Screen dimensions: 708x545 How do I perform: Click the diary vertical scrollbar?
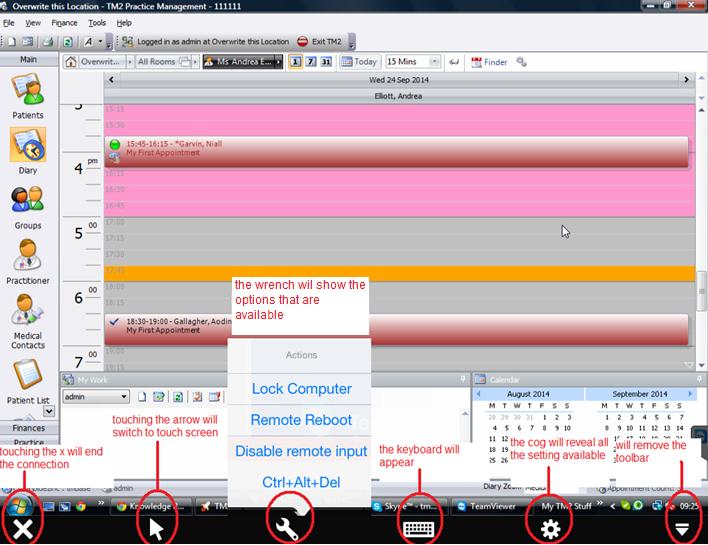(x=701, y=291)
